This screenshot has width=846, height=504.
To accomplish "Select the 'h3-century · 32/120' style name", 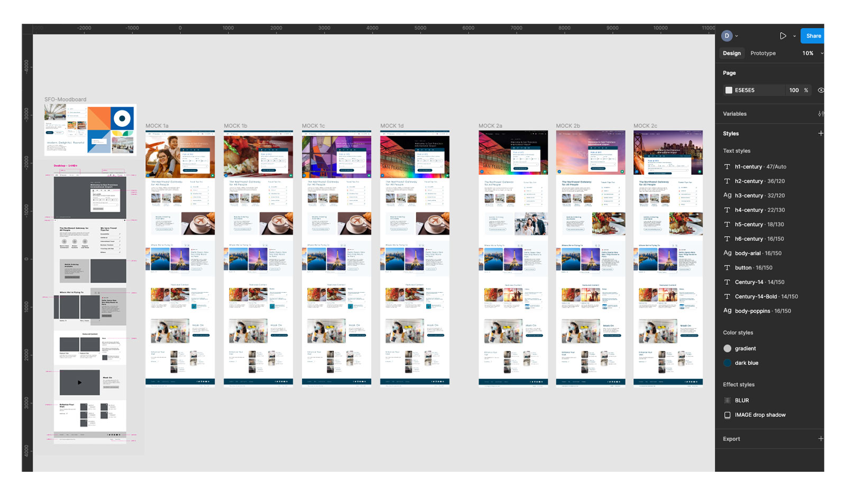I will [x=760, y=195].
